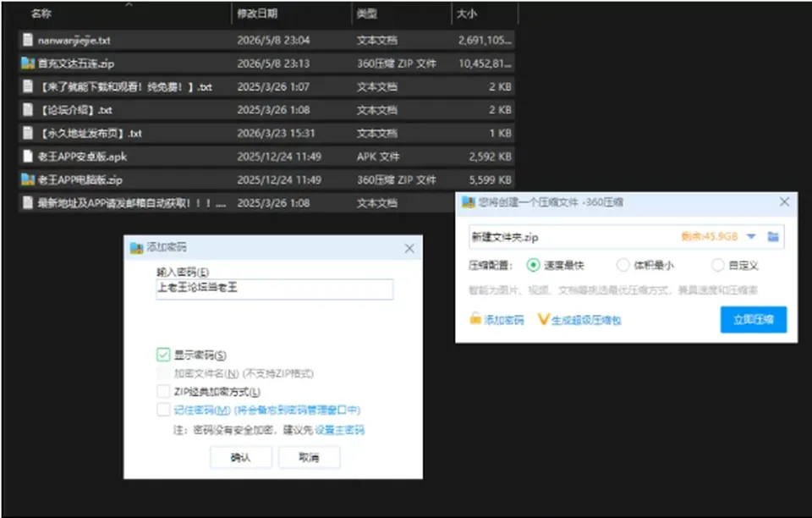This screenshot has width=812, height=518.
Task: Click the APK 文件 type cell
Action: (x=378, y=157)
